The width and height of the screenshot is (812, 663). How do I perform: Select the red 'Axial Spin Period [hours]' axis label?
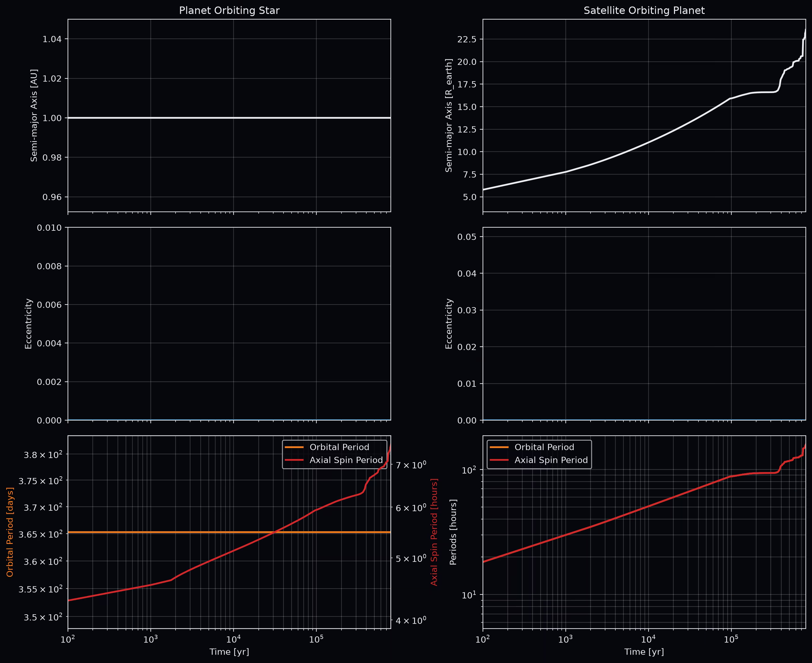point(434,532)
